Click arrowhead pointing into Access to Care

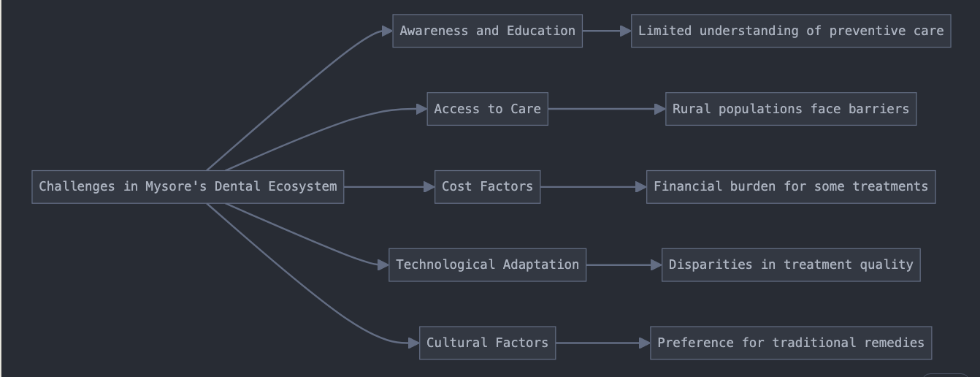[421, 109]
